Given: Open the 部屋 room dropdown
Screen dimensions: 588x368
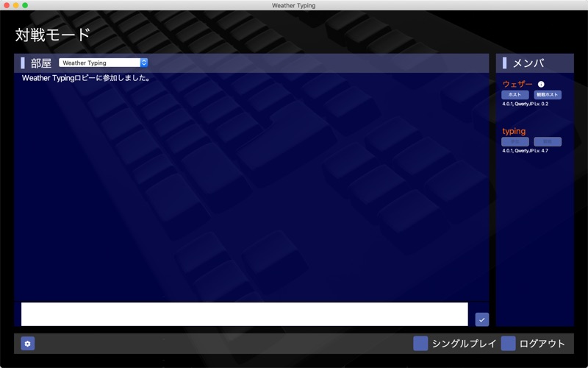Looking at the screenshot, I should pyautogui.click(x=103, y=63).
